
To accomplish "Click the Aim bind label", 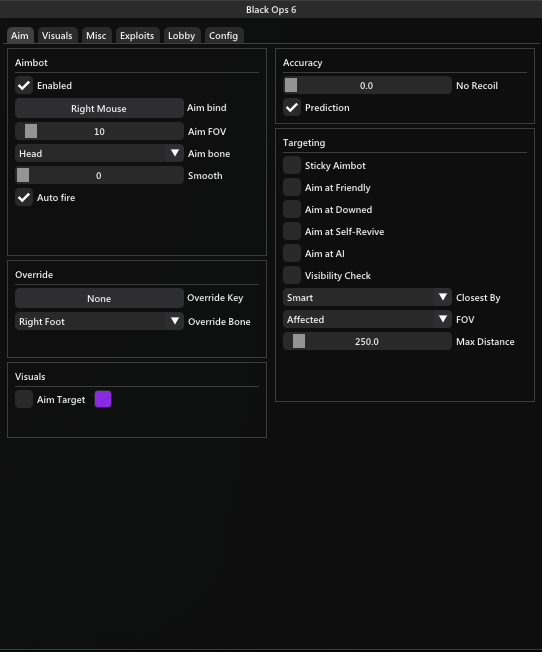I will (207, 108).
